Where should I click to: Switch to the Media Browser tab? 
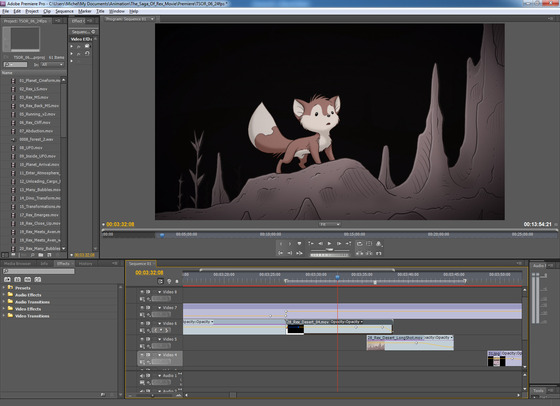[17, 264]
